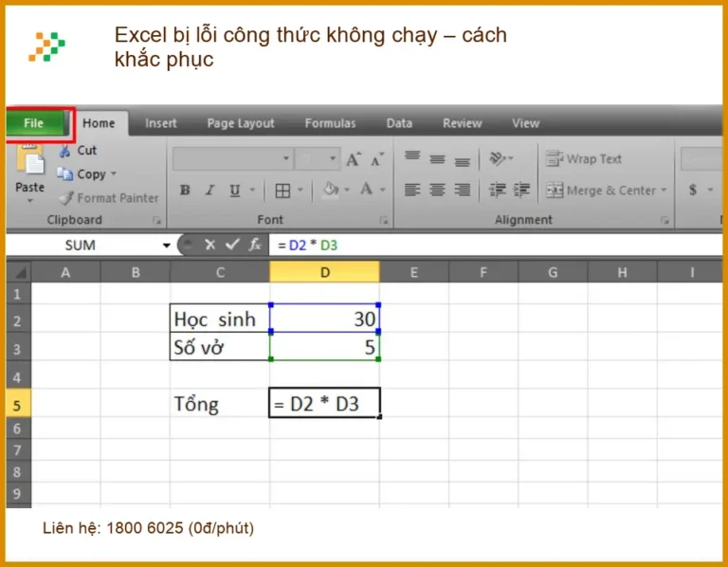Open the View tab
The height and width of the screenshot is (567, 728).
[x=525, y=123]
